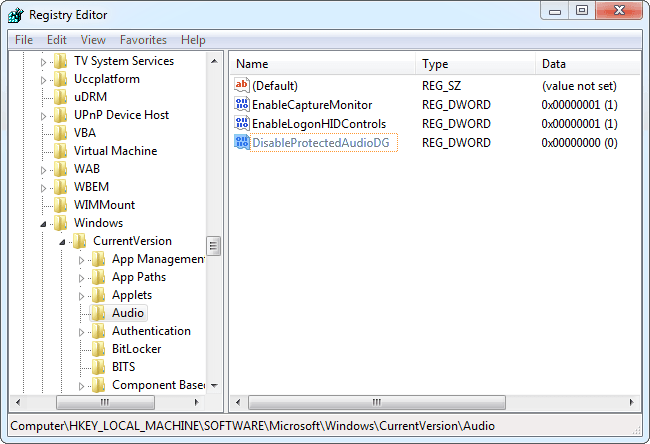The height and width of the screenshot is (444, 650).
Task: Click the Windows folder icon
Action: pos(61,223)
